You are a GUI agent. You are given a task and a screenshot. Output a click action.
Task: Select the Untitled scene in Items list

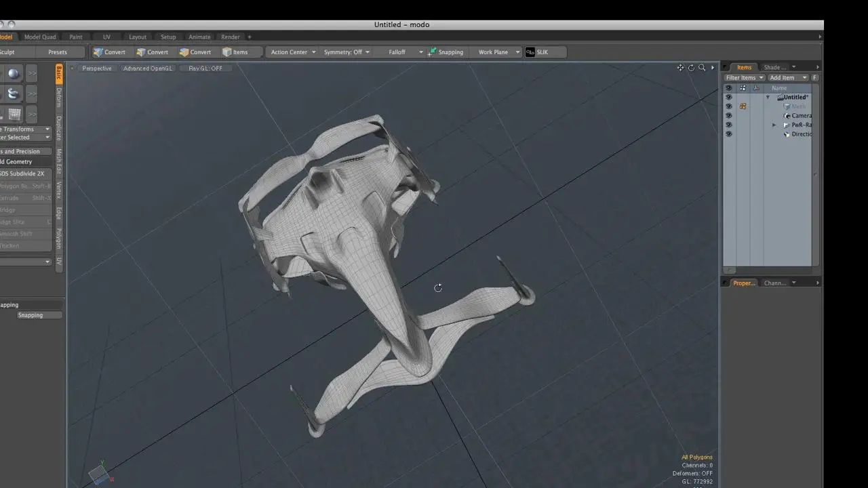pos(795,98)
